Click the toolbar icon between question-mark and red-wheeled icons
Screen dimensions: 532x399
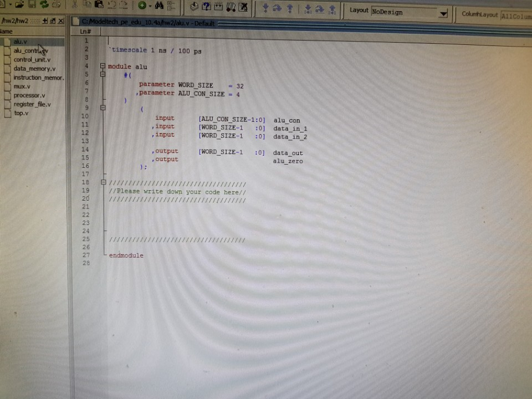(x=218, y=7)
